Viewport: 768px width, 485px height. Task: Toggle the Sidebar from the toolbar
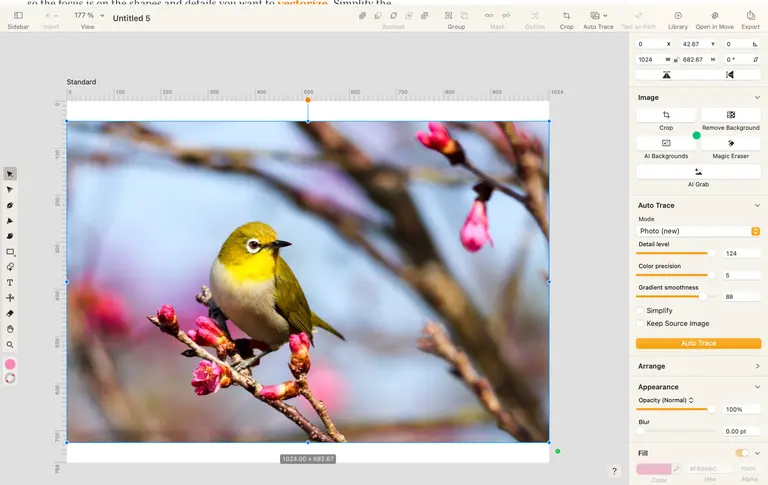(x=18, y=20)
